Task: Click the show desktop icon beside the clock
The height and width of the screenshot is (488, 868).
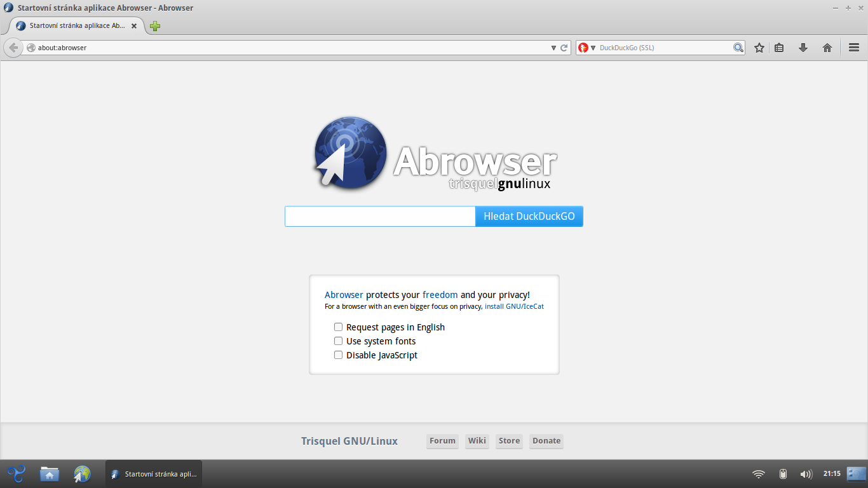Action: 857,473
